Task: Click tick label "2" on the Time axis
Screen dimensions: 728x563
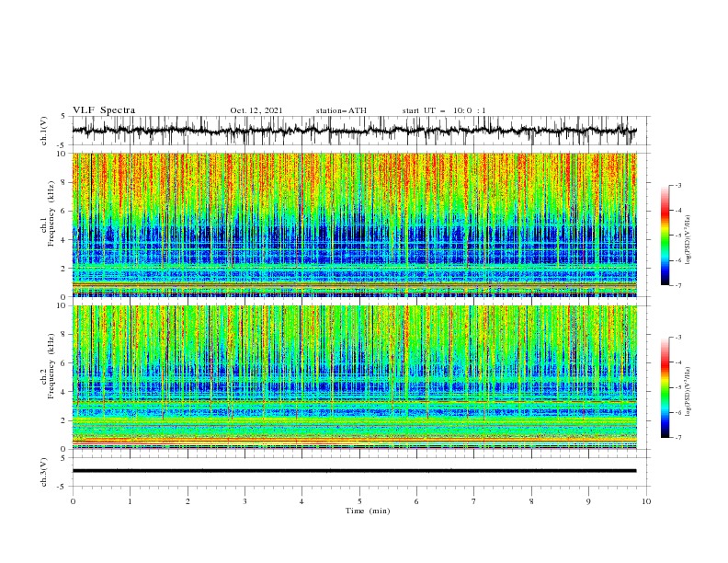Action: click(x=188, y=501)
